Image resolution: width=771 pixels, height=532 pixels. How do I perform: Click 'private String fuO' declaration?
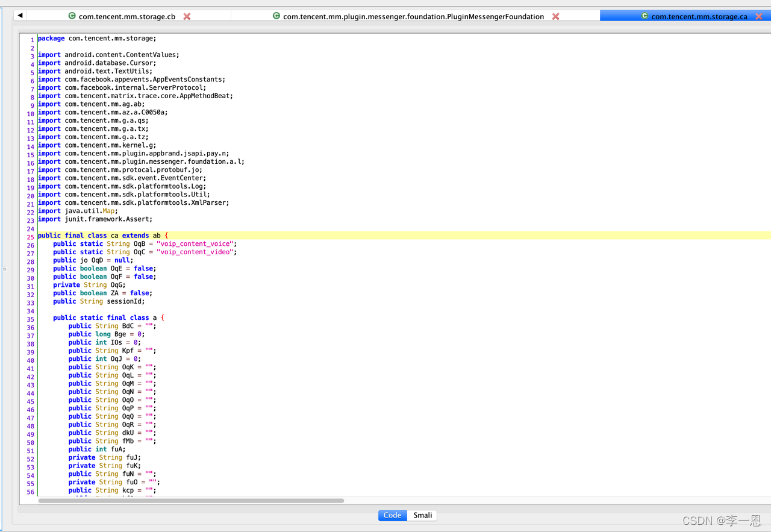(114, 483)
